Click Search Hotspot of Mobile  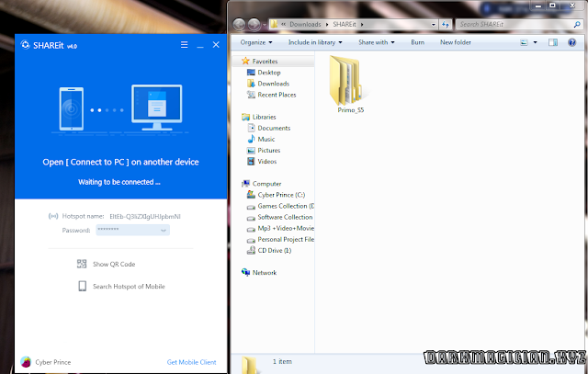click(129, 286)
